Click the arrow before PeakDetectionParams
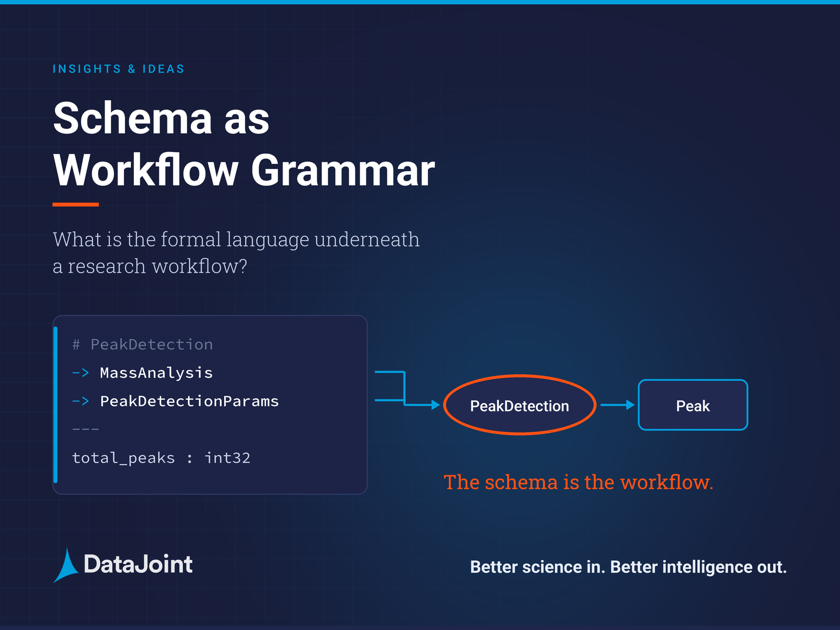 (x=80, y=401)
